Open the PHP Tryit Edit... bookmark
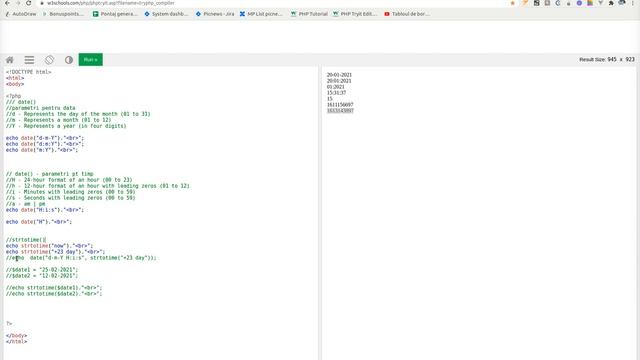 coord(355,14)
